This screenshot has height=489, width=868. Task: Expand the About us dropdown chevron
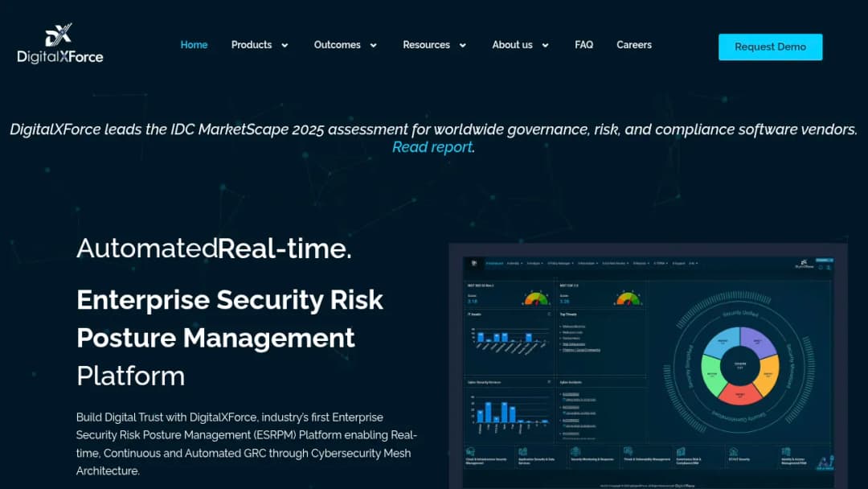click(x=545, y=45)
